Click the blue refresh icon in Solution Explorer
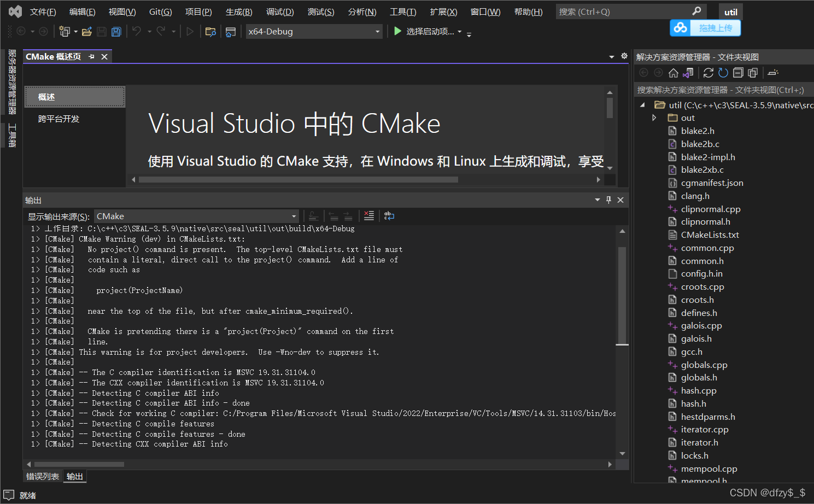This screenshot has width=814, height=504. (x=723, y=73)
